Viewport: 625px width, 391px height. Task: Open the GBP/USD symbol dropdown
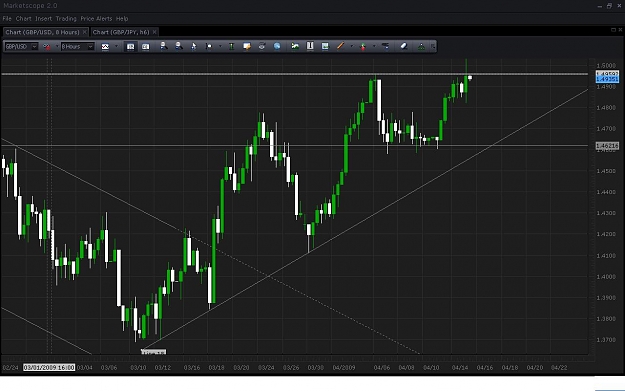pyautogui.click(x=34, y=47)
